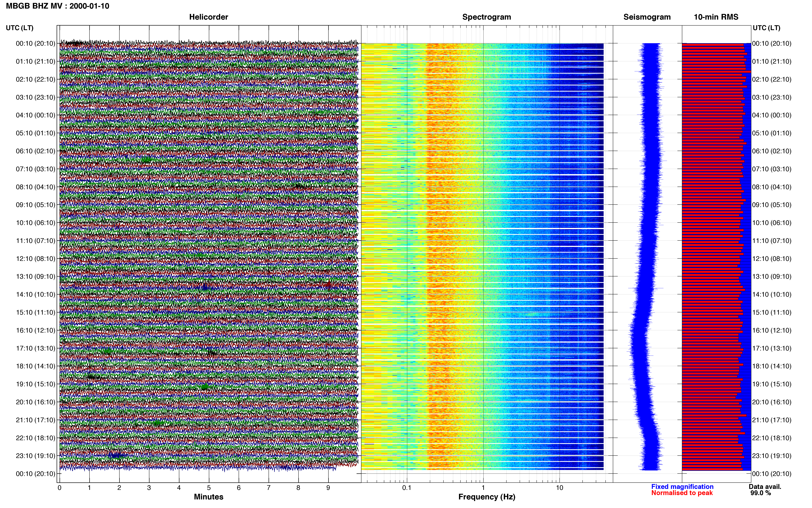The image size is (812, 508).
Task: Click left time label 18:10 (14:10)
Action: [x=35, y=366]
